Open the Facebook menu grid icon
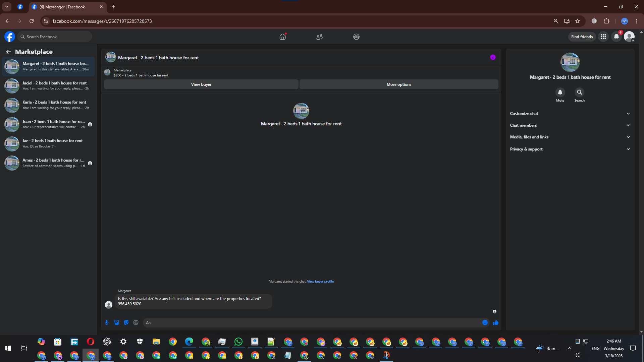Image resolution: width=644 pixels, height=362 pixels. [603, 37]
